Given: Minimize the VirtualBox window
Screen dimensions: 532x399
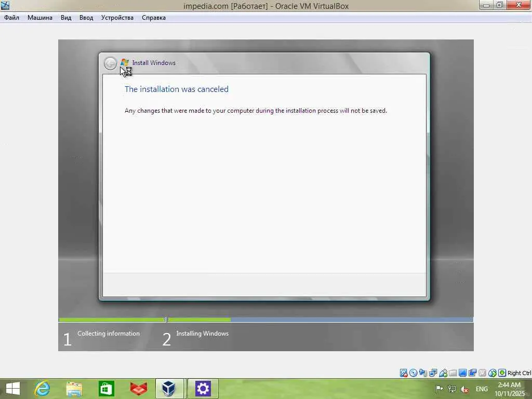Looking at the screenshot, I should 486,5.
